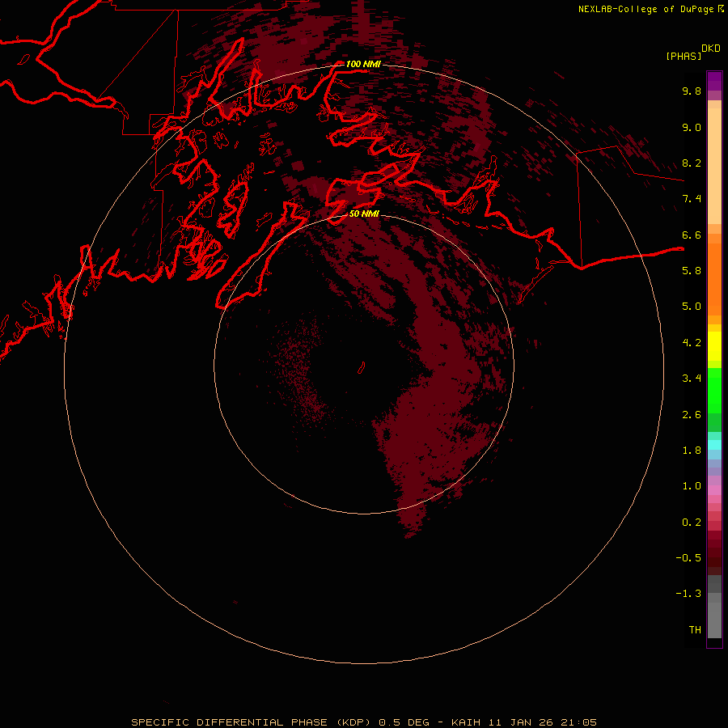Click the 5.0 value on color scale

pyautogui.click(x=692, y=307)
